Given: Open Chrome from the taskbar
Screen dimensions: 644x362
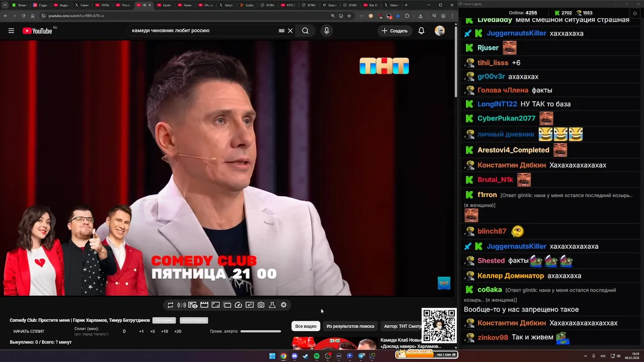Looking at the screenshot, I should click(x=283, y=356).
